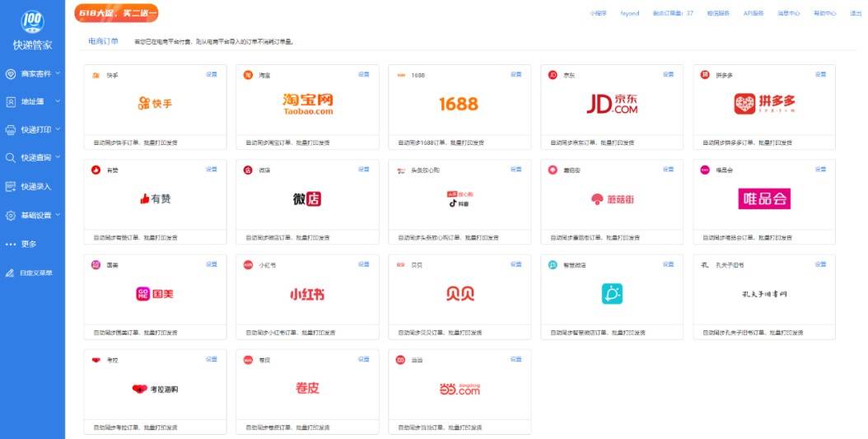Click the large 唯品会 pink logo
868x439 pixels.
764,198
